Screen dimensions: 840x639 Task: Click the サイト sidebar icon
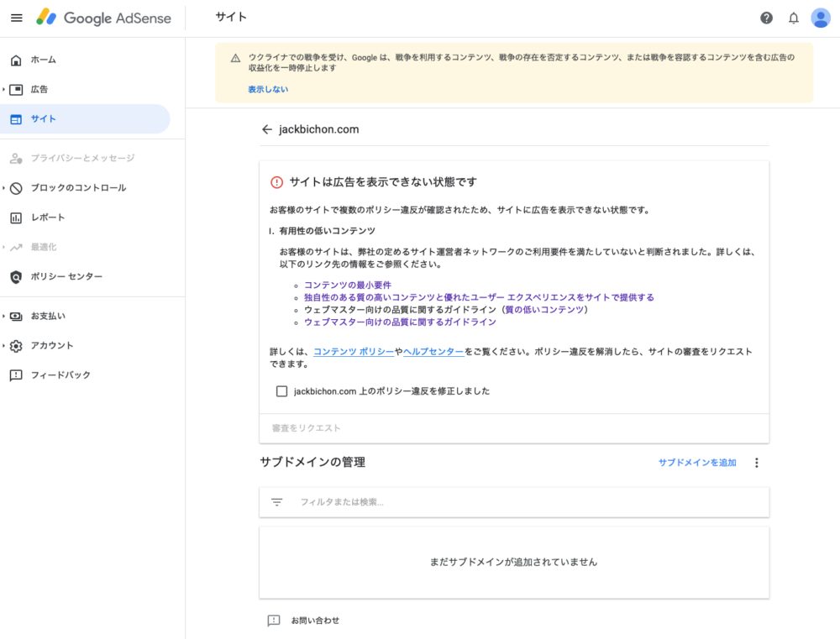coord(16,119)
